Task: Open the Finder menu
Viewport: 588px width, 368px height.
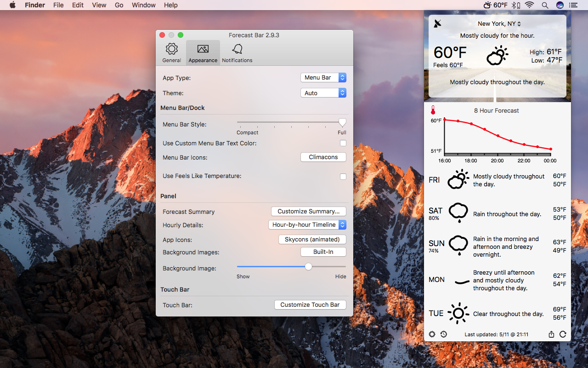Action: point(35,5)
